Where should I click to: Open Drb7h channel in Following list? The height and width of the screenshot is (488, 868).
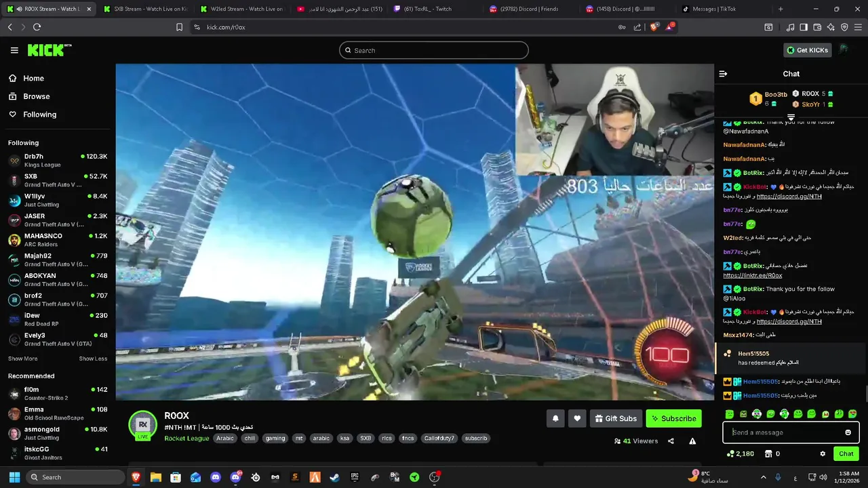(x=58, y=160)
